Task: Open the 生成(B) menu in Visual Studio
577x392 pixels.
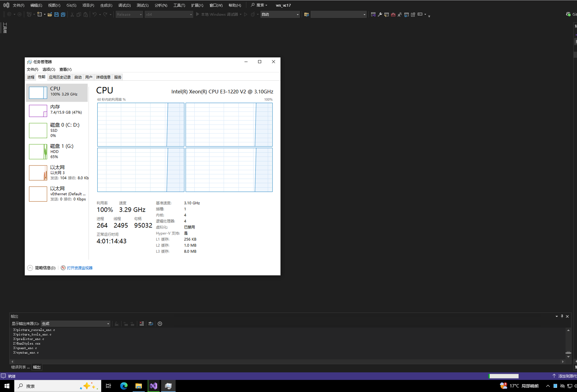Action: coord(106,5)
